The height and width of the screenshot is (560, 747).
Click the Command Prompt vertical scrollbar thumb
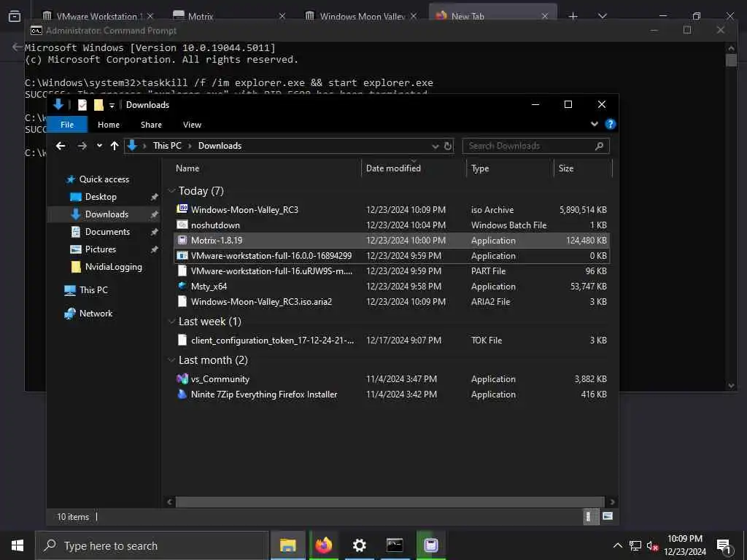pos(731,60)
